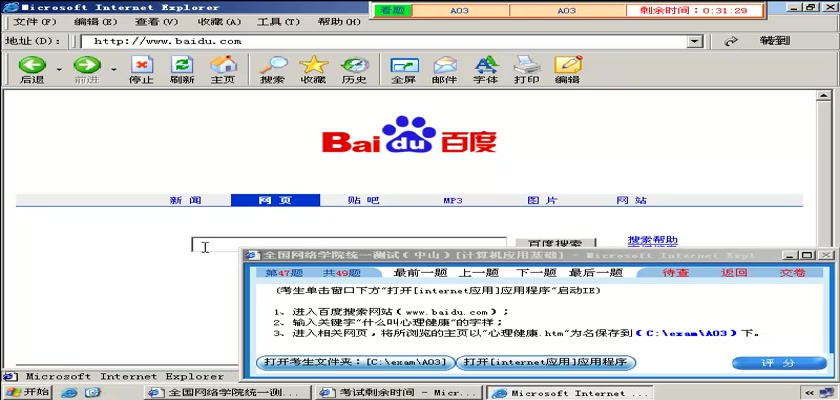Select the 网页 Baidu tab
Screen dimensions: 840x400
pyautogui.click(x=275, y=200)
